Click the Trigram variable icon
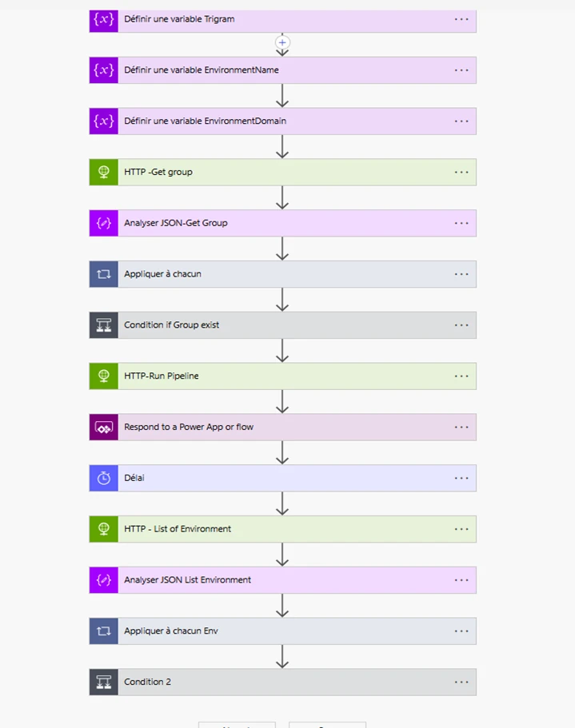Viewport: 575px width, 728px height. pos(104,19)
